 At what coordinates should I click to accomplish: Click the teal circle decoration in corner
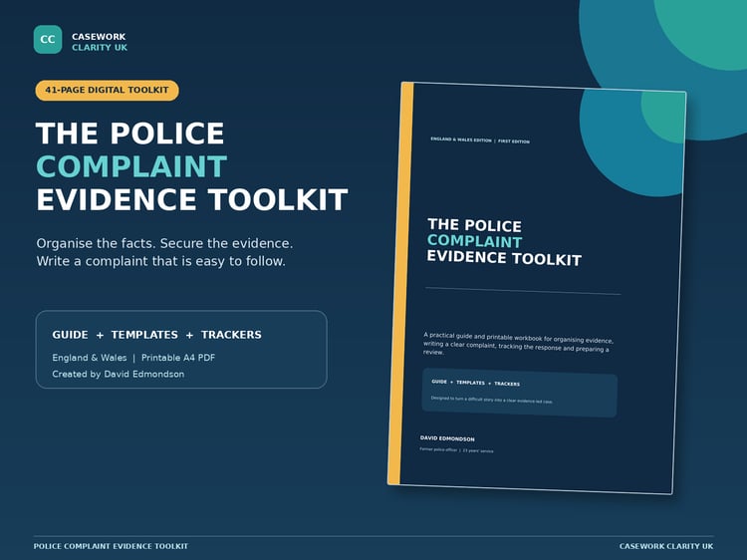point(700,33)
